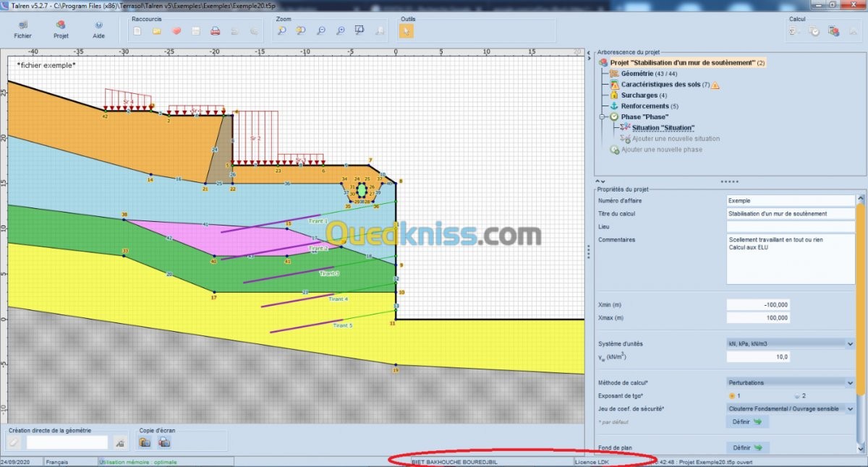868x467 pixels.
Task: Open the Système d'unités dropdown
Action: (x=791, y=344)
